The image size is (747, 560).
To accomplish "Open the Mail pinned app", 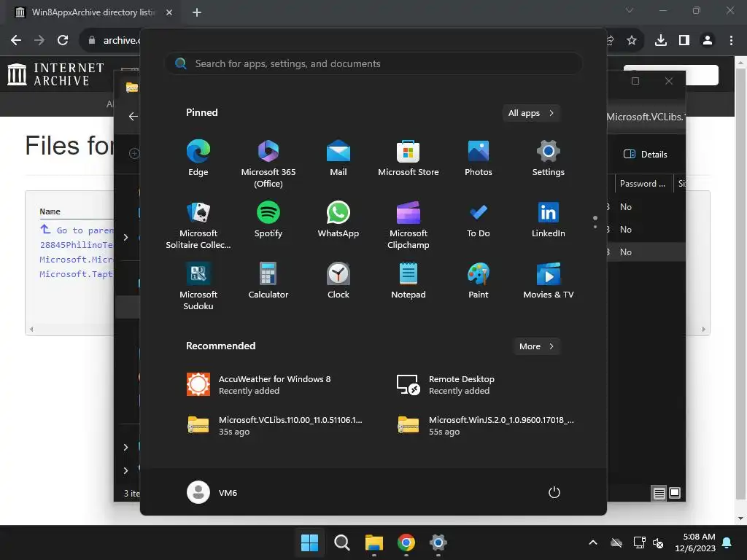I will [338, 158].
